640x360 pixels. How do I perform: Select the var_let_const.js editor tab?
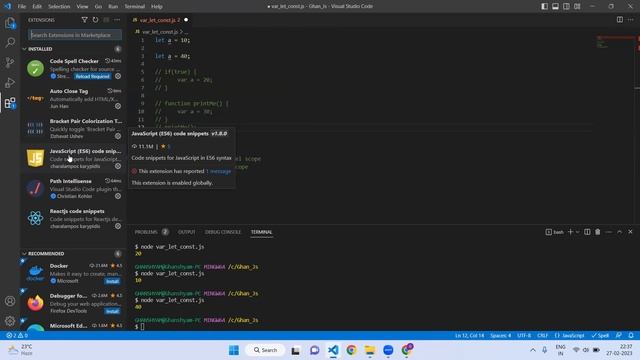(160, 20)
